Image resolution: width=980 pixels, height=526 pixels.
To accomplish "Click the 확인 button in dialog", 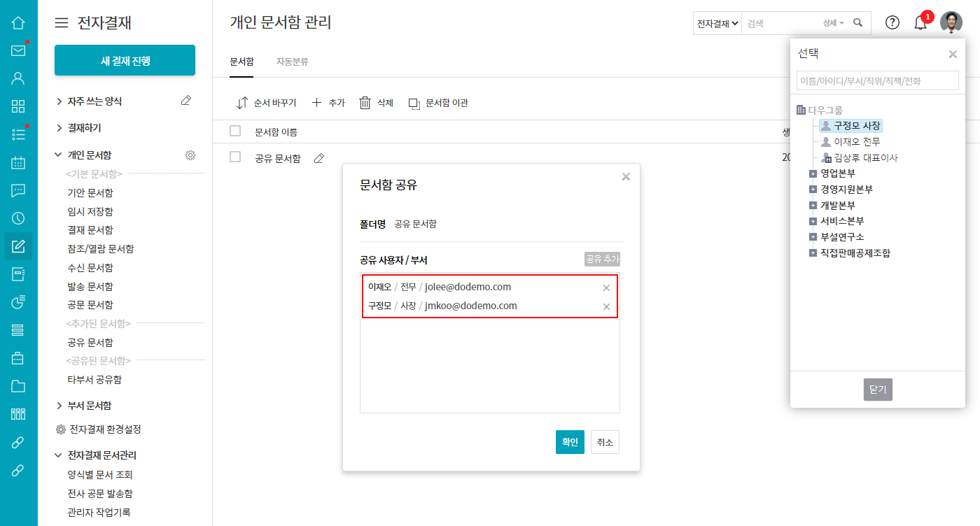I will 570,442.
